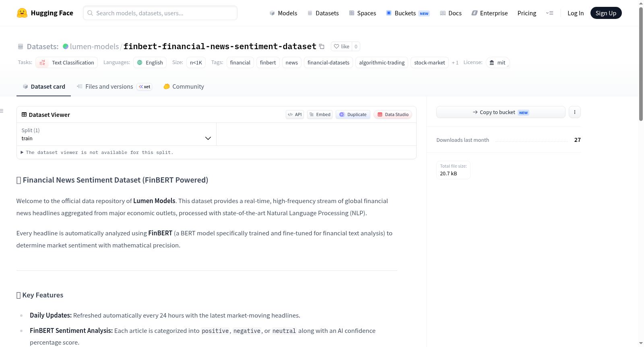Click the Dataset Viewer table icon
644x347 pixels.
(24, 114)
